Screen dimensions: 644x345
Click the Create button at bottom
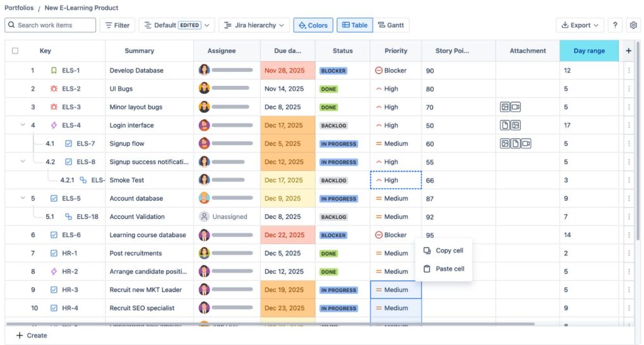[x=32, y=336]
